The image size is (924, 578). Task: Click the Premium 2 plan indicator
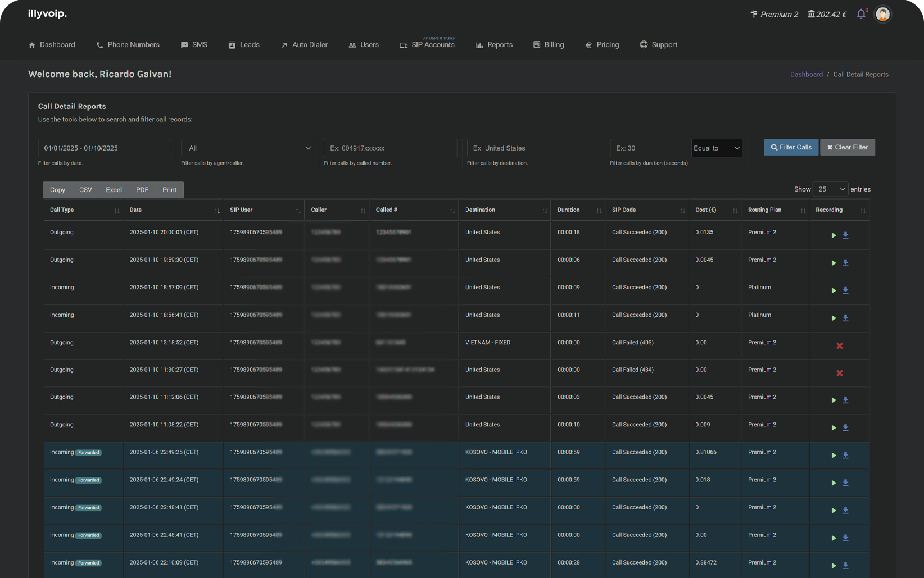pos(774,14)
